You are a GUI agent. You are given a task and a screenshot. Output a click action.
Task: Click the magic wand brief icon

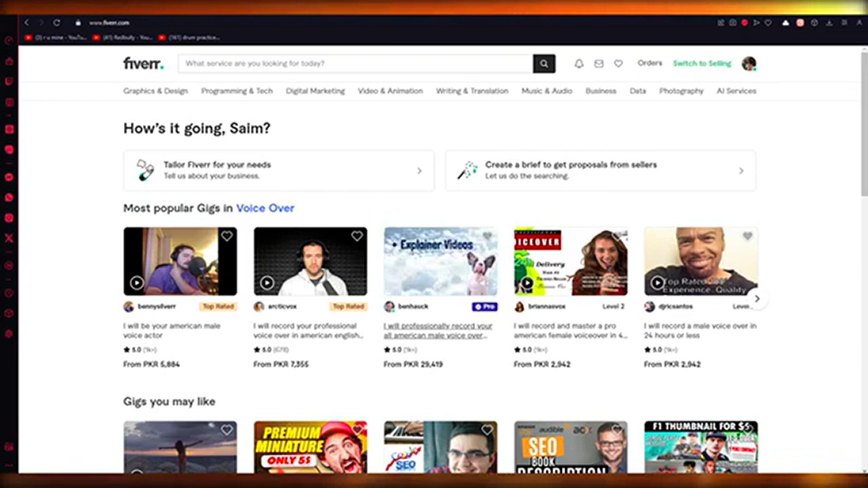[467, 170]
